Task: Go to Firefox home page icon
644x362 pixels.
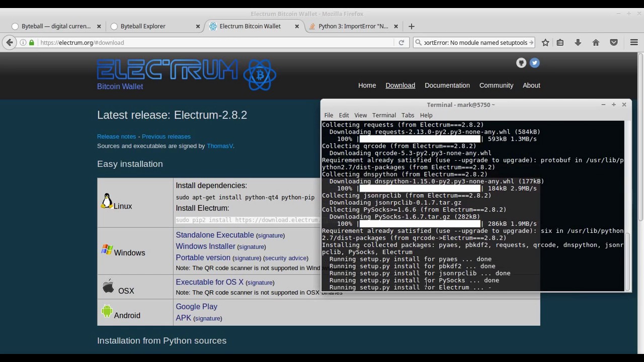Action: tap(596, 43)
